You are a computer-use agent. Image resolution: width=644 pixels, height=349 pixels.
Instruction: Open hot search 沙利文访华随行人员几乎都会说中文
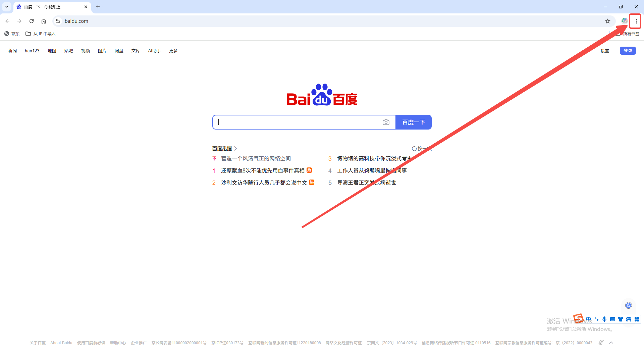[x=264, y=183]
